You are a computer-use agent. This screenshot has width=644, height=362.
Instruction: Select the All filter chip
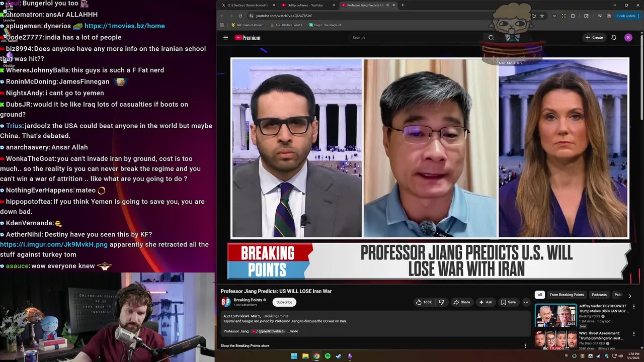pos(540,295)
